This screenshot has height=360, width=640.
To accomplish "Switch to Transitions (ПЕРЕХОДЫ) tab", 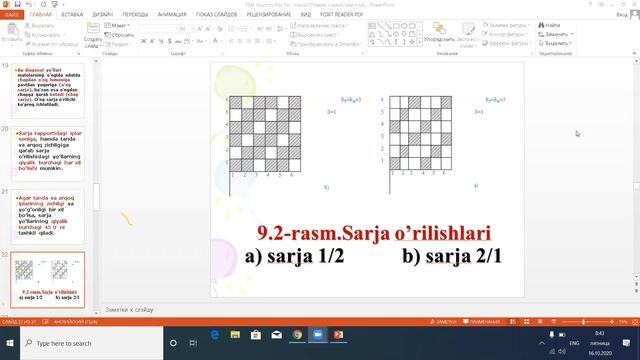I will 135,15.
